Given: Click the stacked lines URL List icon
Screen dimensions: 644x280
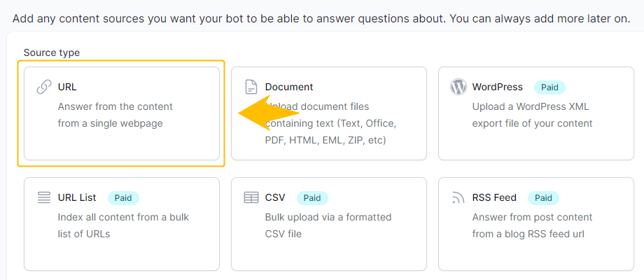Looking at the screenshot, I should coord(44,197).
